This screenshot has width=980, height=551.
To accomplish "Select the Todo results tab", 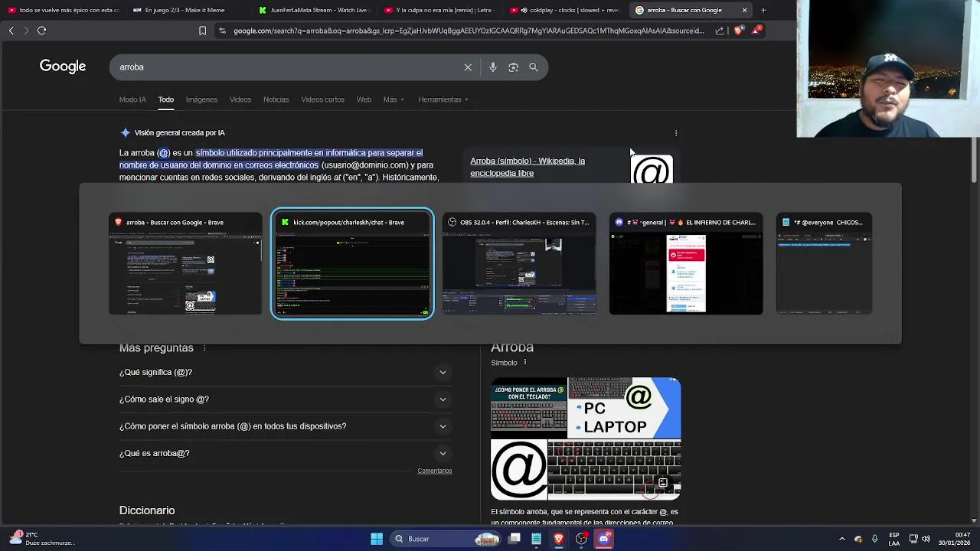I will pyautogui.click(x=166, y=99).
